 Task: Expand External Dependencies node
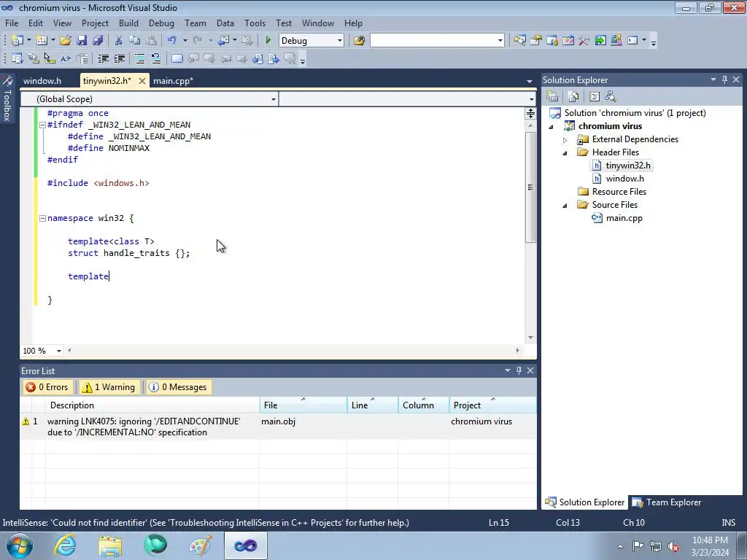point(565,139)
